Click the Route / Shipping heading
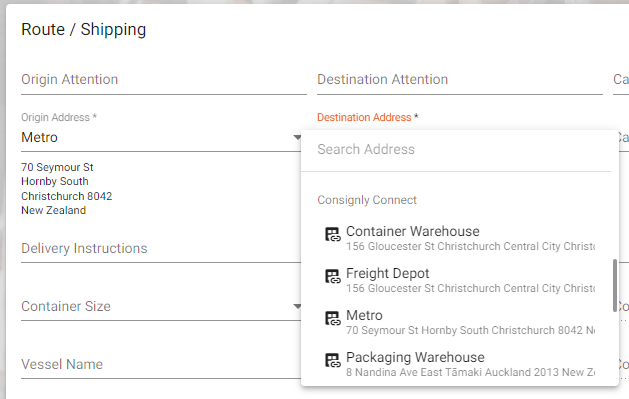The image size is (629, 399). (83, 30)
